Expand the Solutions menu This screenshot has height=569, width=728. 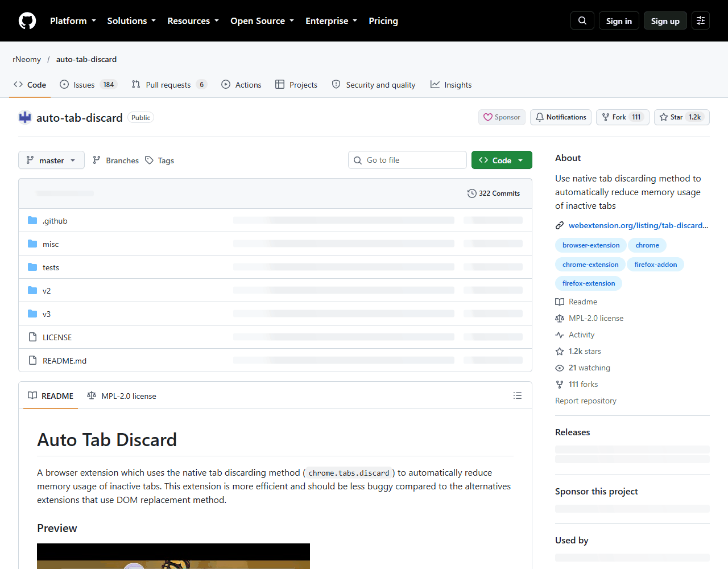pyautogui.click(x=131, y=20)
